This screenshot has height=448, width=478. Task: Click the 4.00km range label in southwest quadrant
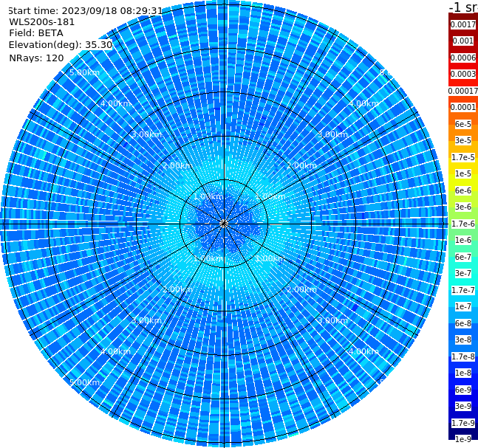(x=115, y=351)
